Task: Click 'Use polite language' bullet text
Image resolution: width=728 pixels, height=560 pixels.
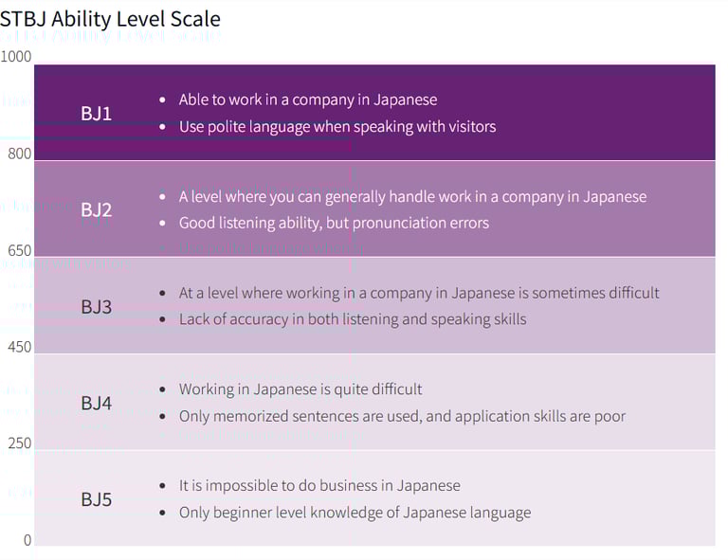Action: coord(337,126)
